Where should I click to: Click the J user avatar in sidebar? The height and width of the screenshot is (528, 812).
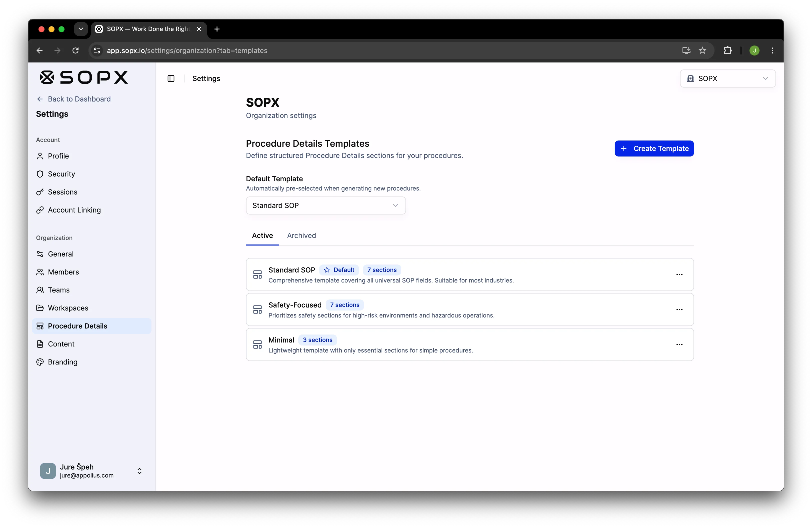48,471
